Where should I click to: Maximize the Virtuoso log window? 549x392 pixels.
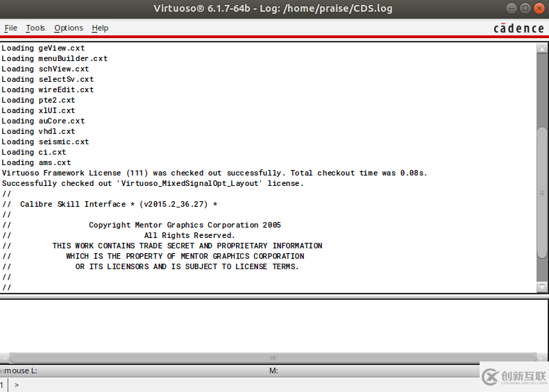(x=525, y=8)
